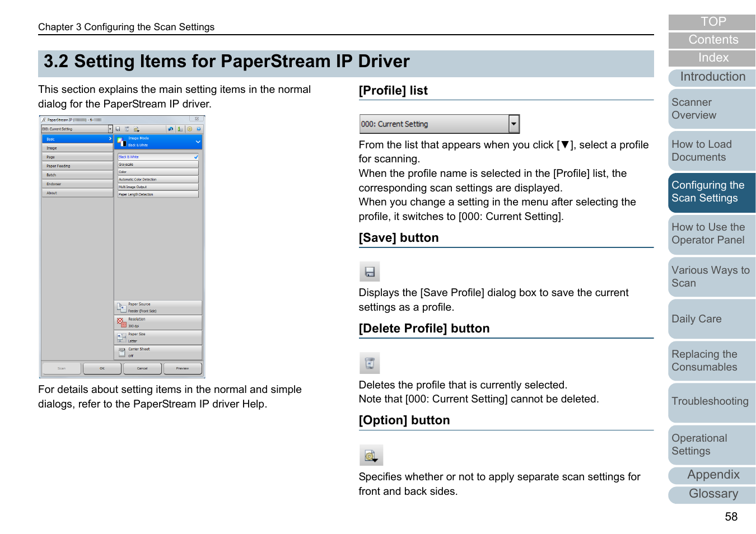Click the large Delete Profile trash icon
Image resolution: width=756 pixels, height=534 pixels.
click(x=370, y=363)
